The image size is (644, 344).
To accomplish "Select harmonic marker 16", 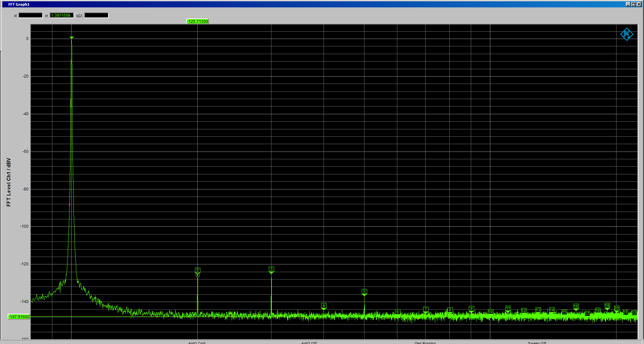I will (576, 306).
